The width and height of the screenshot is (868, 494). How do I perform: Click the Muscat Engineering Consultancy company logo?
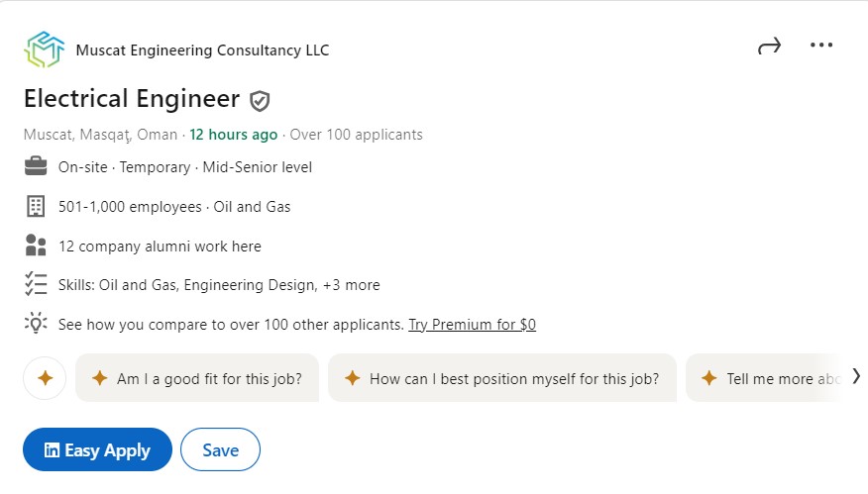44,49
